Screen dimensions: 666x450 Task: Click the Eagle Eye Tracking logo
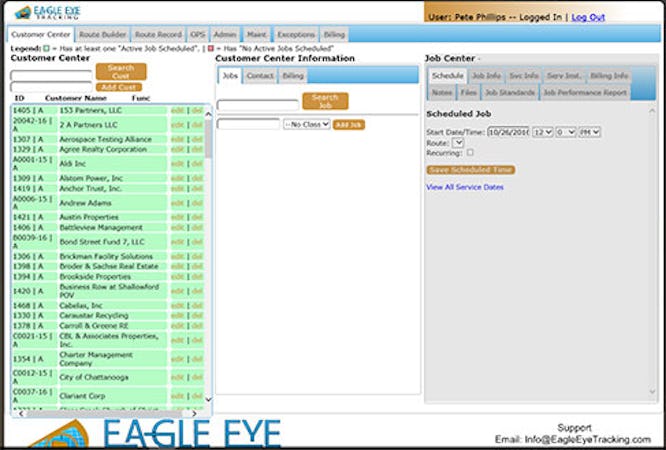(x=47, y=12)
